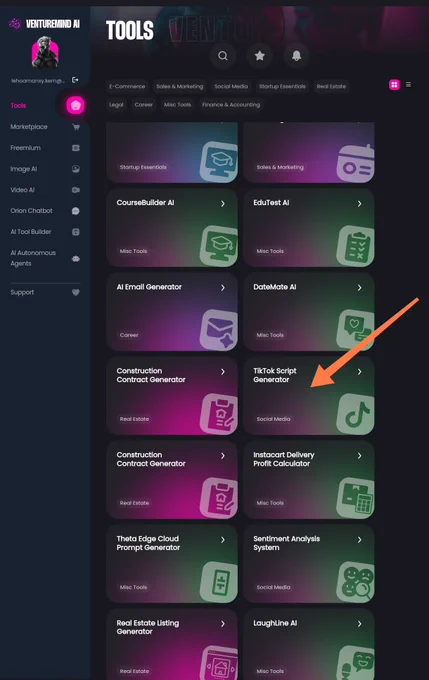Open Marketplace in the sidebar
This screenshot has height=680, width=429.
click(29, 127)
